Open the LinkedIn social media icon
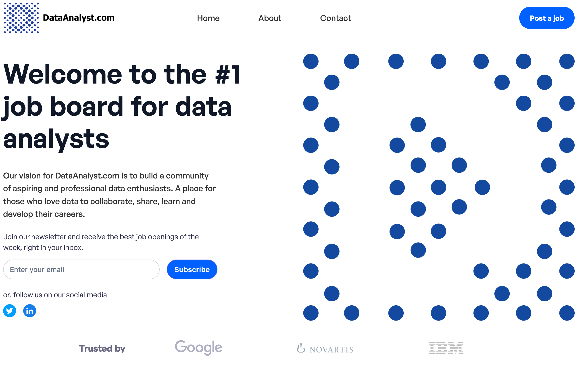This screenshot has width=588, height=365. click(x=29, y=311)
